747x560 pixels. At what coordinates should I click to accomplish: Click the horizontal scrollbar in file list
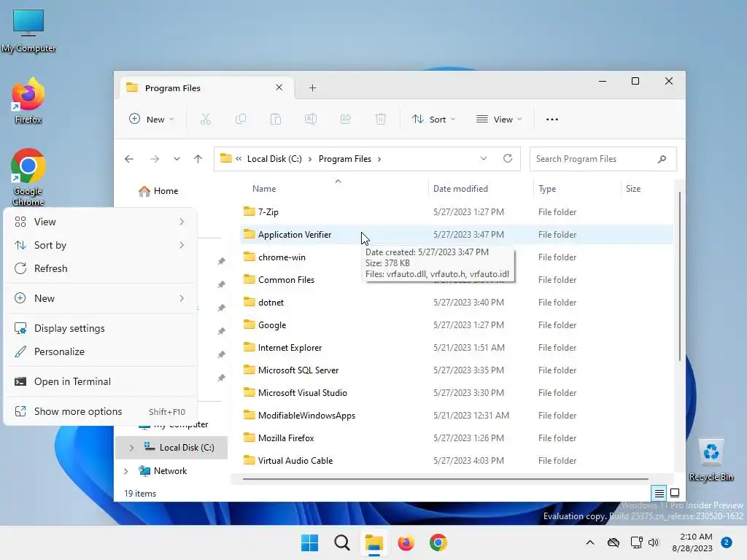tap(446, 479)
